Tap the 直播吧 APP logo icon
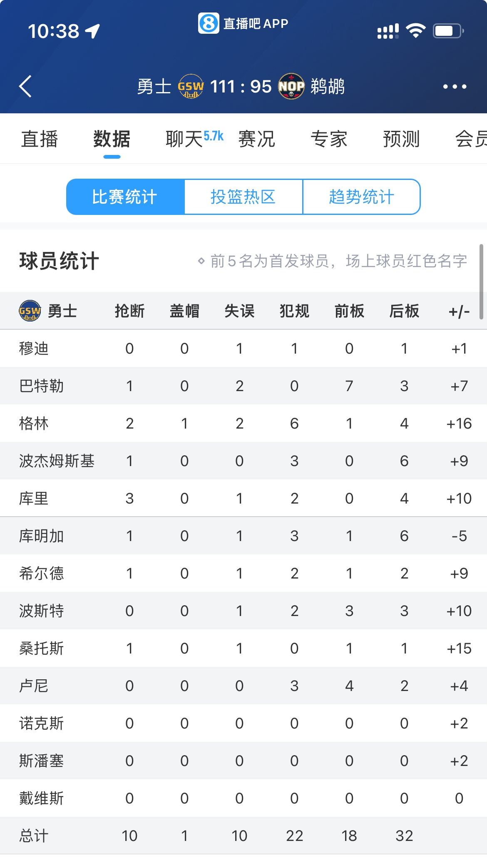Image resolution: width=487 pixels, height=868 pixels. click(209, 23)
